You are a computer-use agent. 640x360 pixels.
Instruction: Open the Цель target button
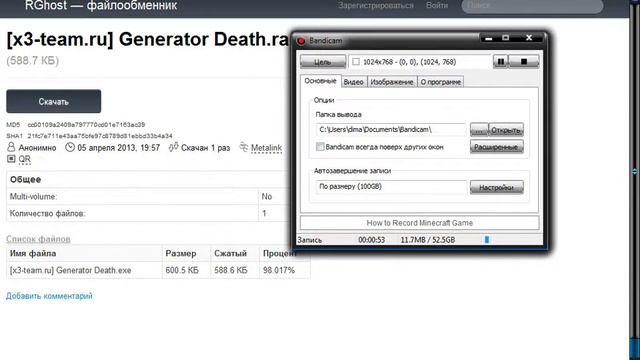[323, 62]
